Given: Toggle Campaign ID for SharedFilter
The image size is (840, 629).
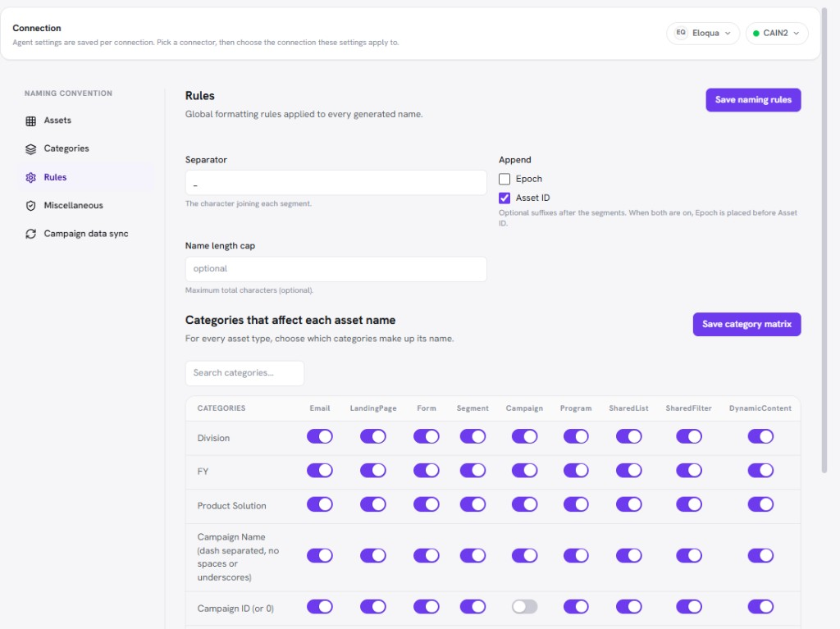Looking at the screenshot, I should (x=689, y=607).
